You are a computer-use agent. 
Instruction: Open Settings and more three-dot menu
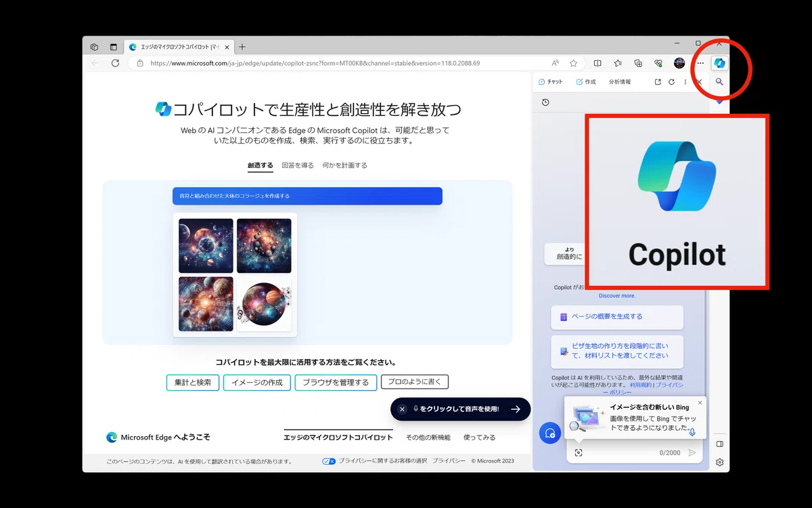pyautogui.click(x=700, y=63)
